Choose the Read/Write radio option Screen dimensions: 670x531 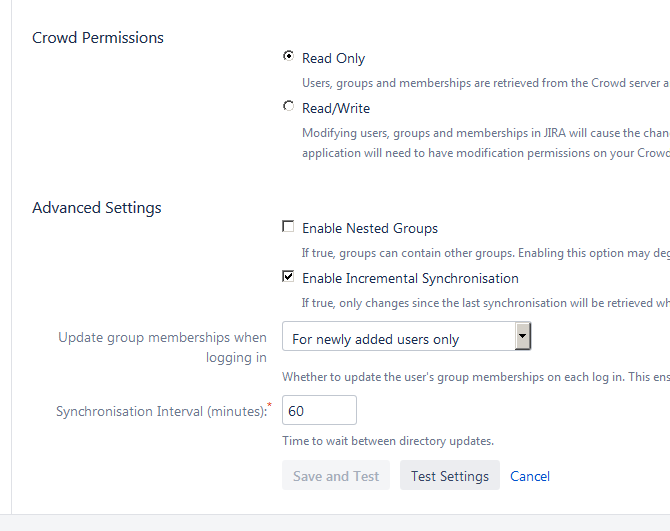coord(289,107)
